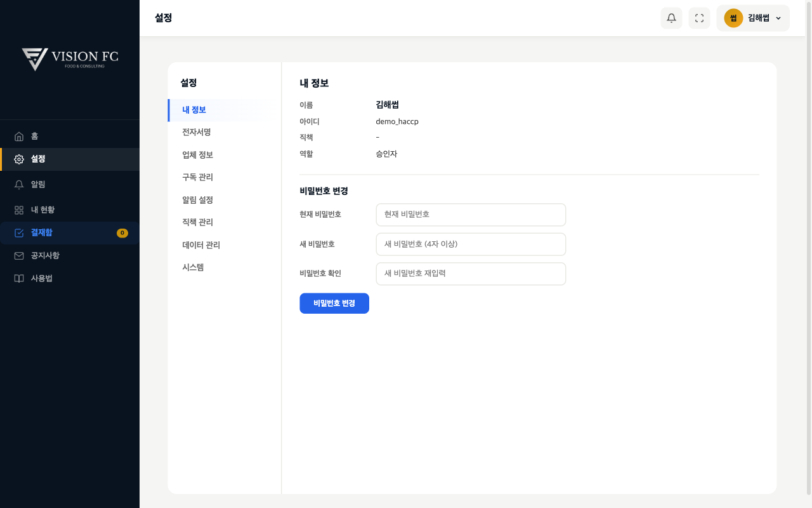Focus the 새 비밀번호 (4자 이상) input field

click(x=471, y=244)
